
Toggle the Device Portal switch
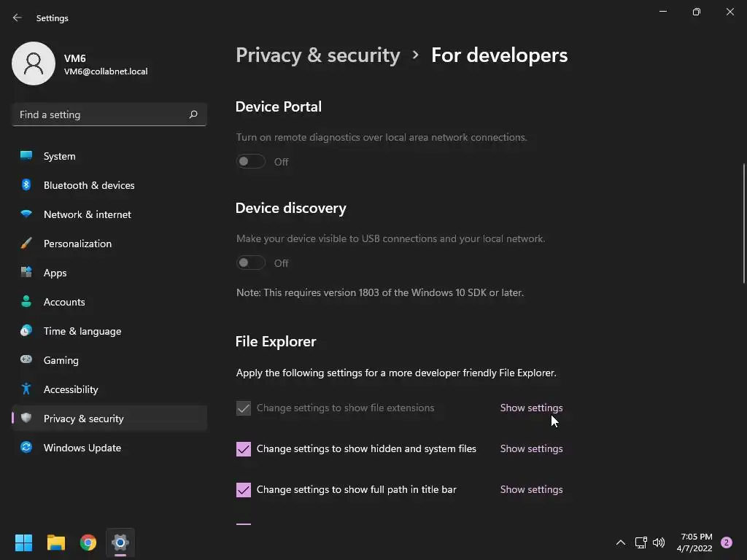[x=251, y=162]
